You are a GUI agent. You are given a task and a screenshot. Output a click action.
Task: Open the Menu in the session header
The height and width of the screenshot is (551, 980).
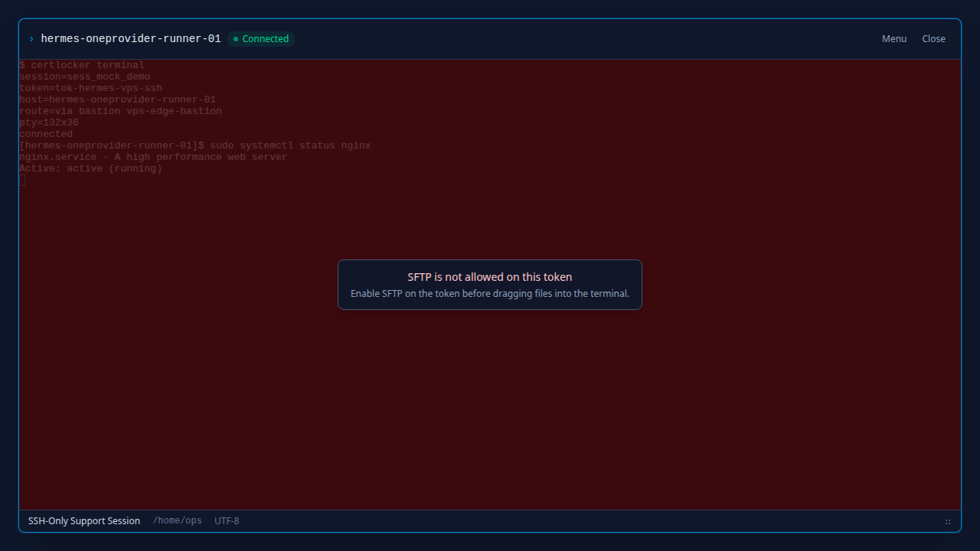pyautogui.click(x=894, y=39)
